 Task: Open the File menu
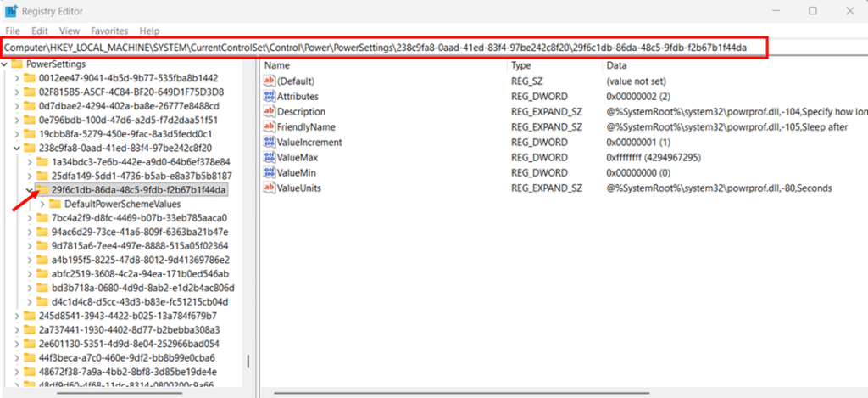pos(12,31)
